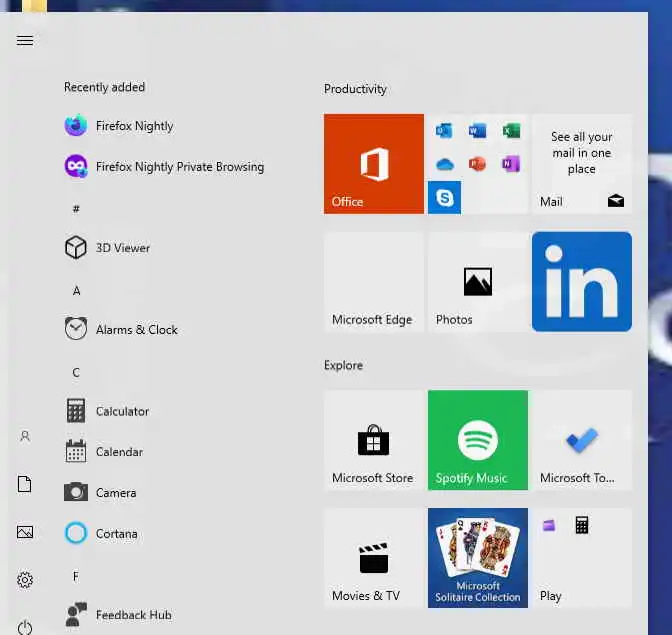Click the Productivity group header
Image resolution: width=672 pixels, height=635 pixels.
point(355,89)
